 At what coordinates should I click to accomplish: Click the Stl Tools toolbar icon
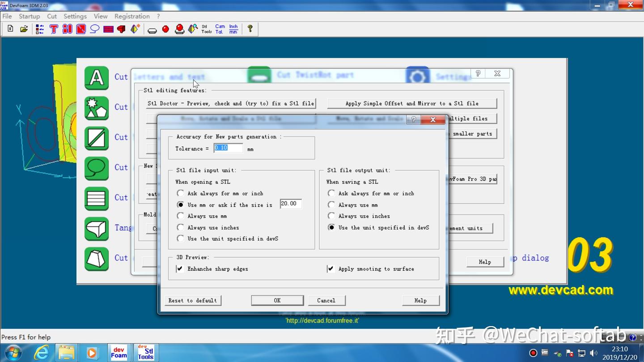(x=206, y=29)
